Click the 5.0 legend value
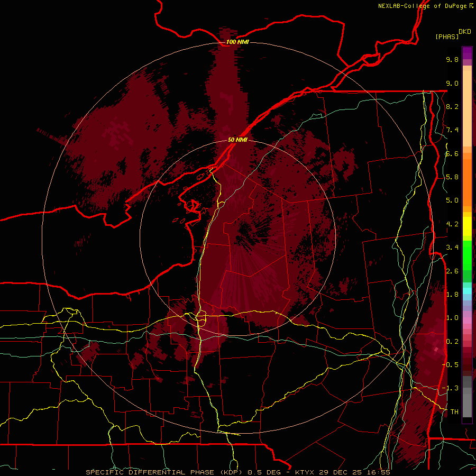 452,200
